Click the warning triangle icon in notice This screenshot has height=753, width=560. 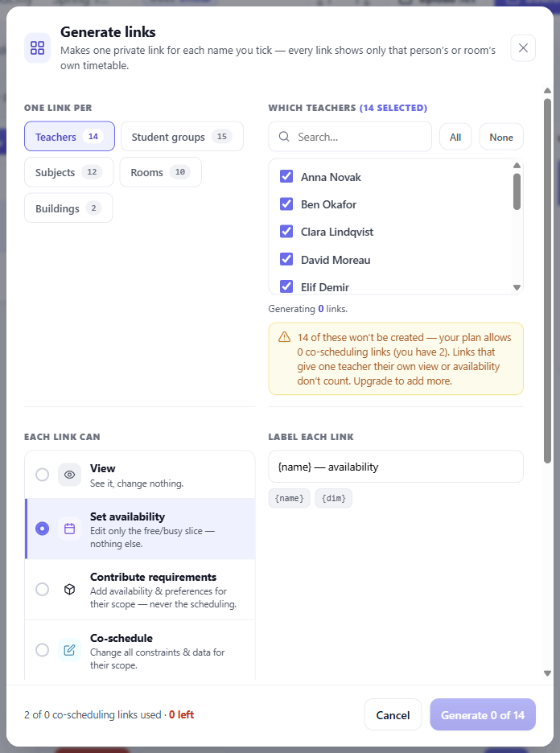pos(284,336)
